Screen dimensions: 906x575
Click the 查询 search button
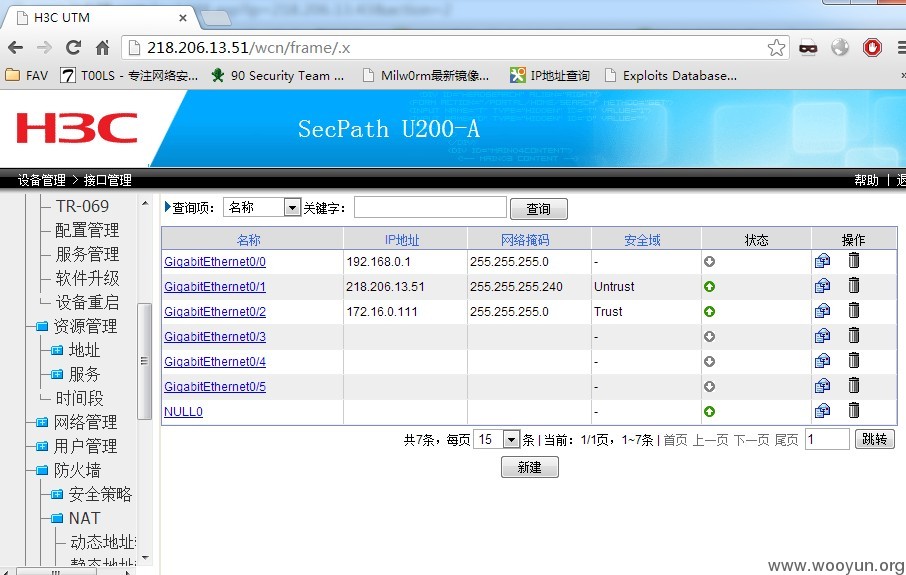(539, 209)
